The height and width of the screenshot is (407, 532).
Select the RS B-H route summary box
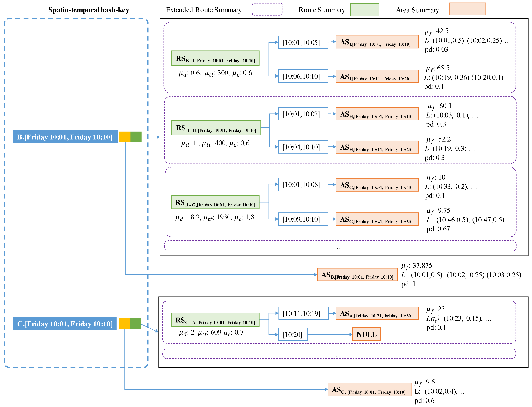(x=216, y=128)
